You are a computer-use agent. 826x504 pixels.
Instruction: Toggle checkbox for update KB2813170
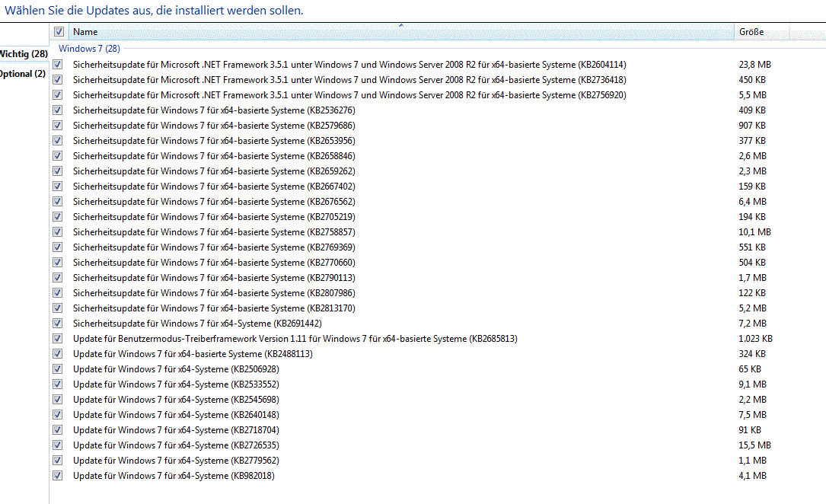(58, 308)
